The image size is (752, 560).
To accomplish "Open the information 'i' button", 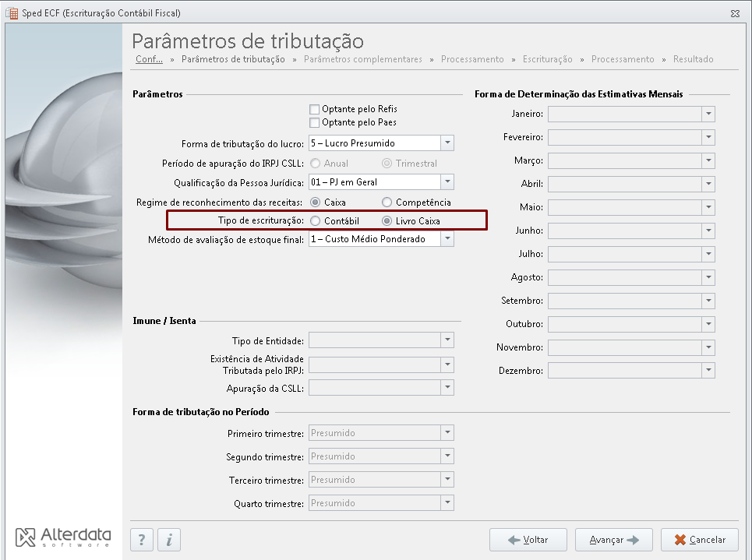I will pos(169,540).
